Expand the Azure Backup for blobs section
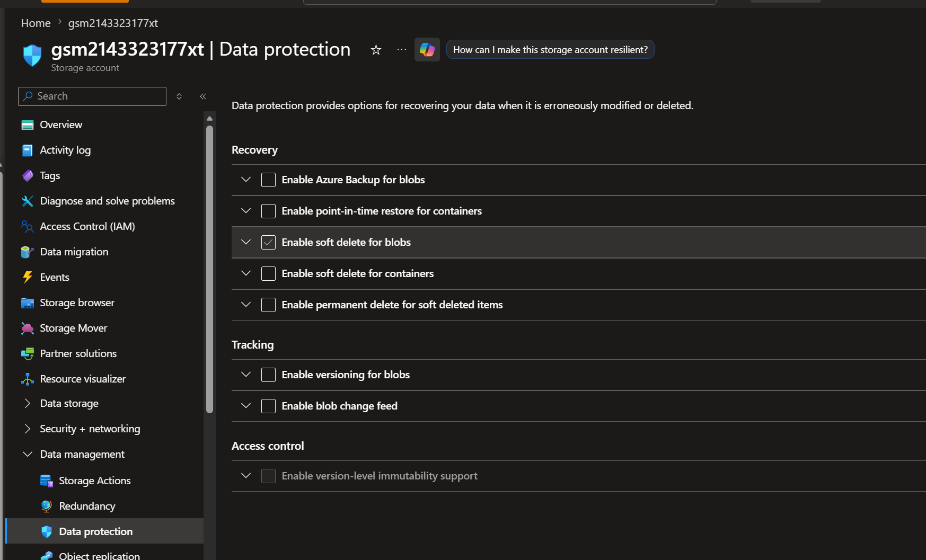The width and height of the screenshot is (926, 560). pyautogui.click(x=246, y=180)
